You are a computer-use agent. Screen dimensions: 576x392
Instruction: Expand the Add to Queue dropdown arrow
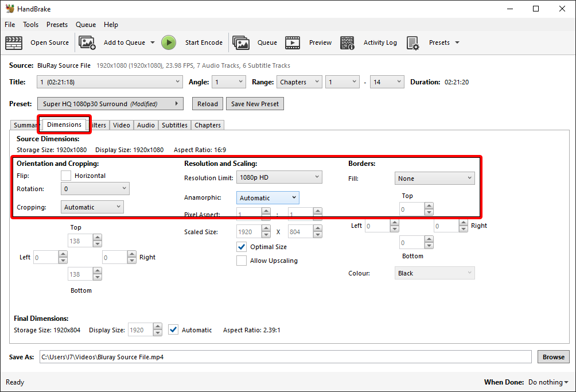[x=153, y=42]
